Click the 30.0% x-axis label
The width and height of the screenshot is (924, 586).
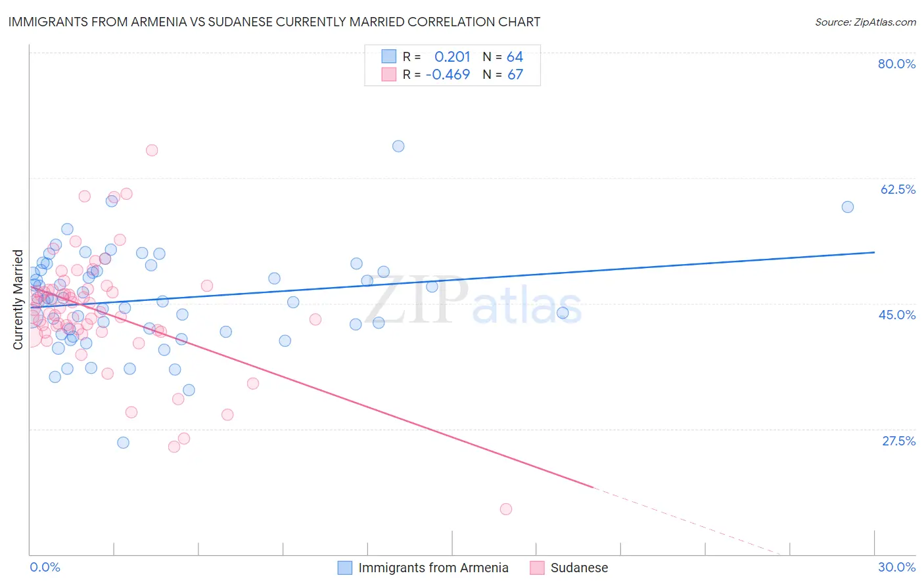[896, 567]
